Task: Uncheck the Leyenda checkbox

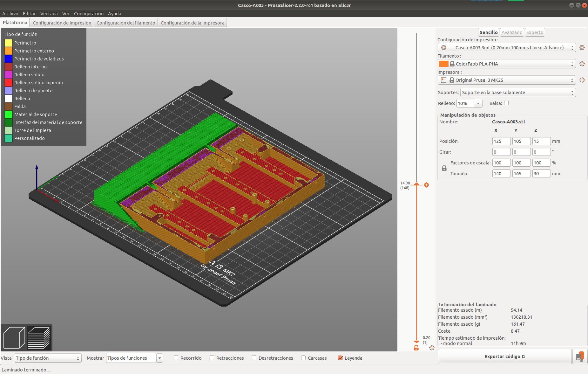Action: pos(340,358)
